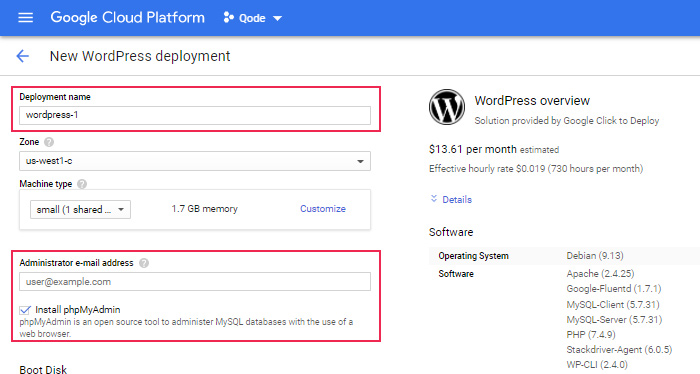Click the MySQL-Server (5.7.31) entry
This screenshot has width=700, height=374.
pos(614,320)
